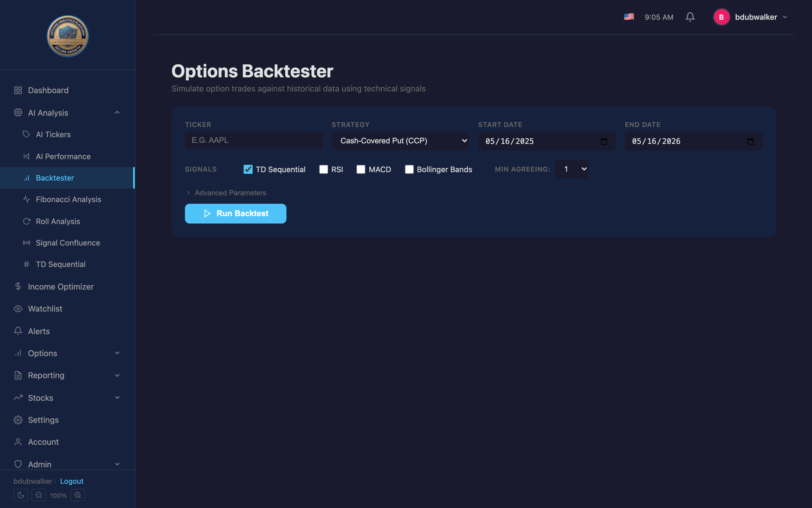Click the zoom in magnifier icon
Viewport: 812px width, 508px height.
[78, 495]
